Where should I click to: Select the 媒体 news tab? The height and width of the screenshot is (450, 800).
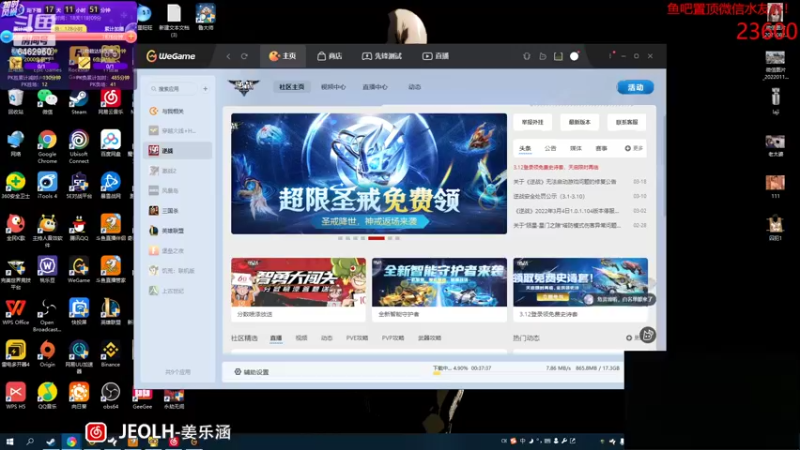click(576, 148)
